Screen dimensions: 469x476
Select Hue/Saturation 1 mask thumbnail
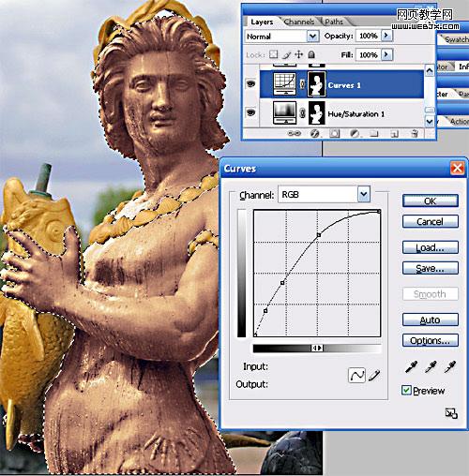click(x=316, y=112)
